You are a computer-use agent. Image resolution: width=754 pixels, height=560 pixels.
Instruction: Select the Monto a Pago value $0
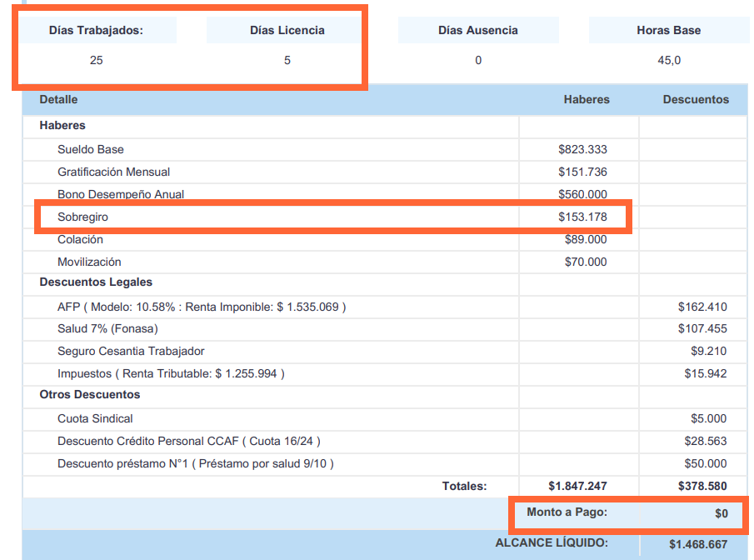pyautogui.click(x=721, y=513)
